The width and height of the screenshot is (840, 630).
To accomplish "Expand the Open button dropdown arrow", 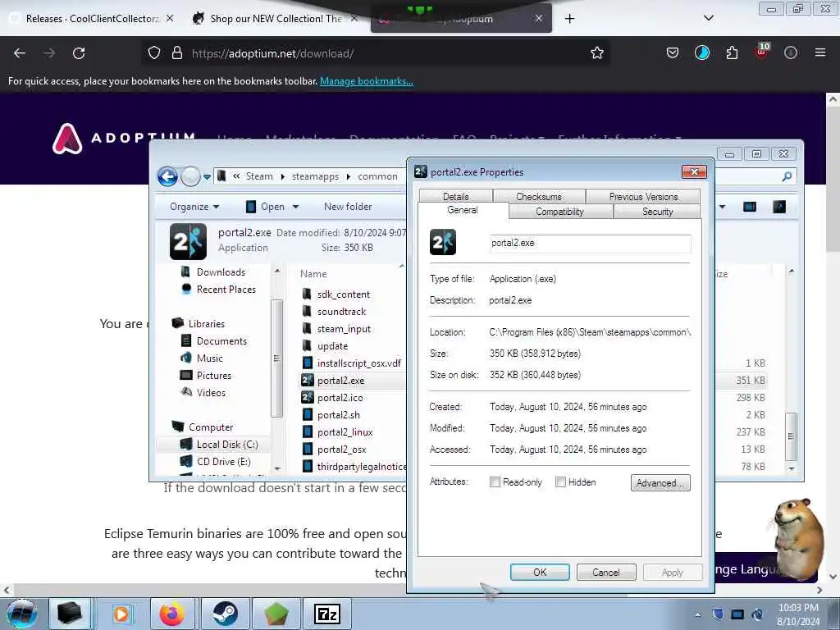I will [x=295, y=207].
